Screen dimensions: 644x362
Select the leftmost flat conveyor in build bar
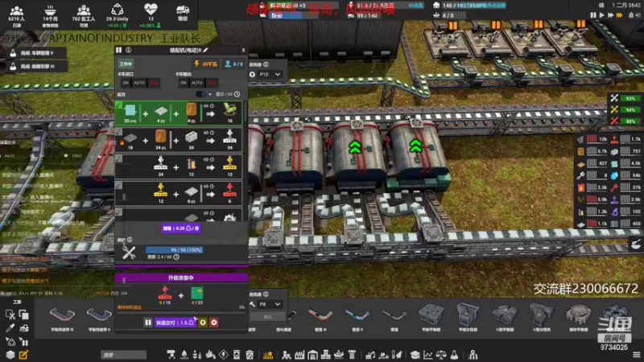tap(62, 318)
